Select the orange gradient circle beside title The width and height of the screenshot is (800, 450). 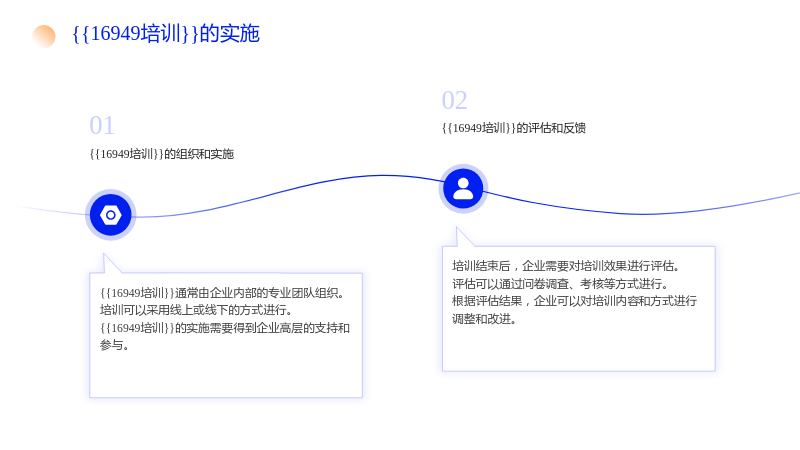click(x=44, y=36)
